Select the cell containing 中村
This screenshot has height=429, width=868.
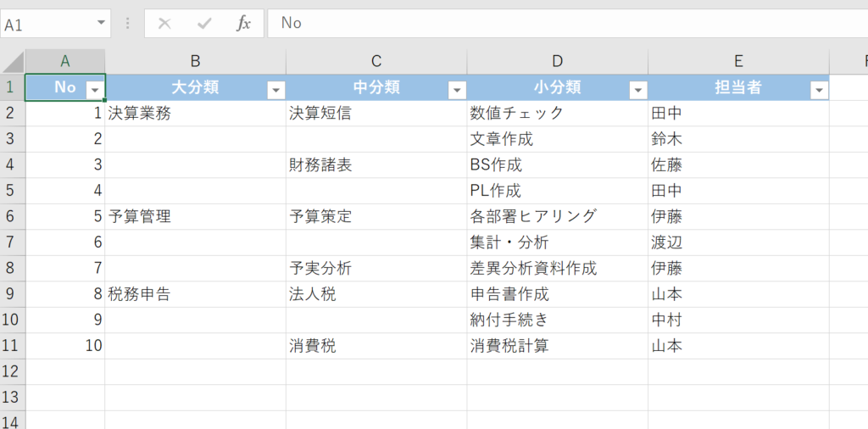(737, 320)
